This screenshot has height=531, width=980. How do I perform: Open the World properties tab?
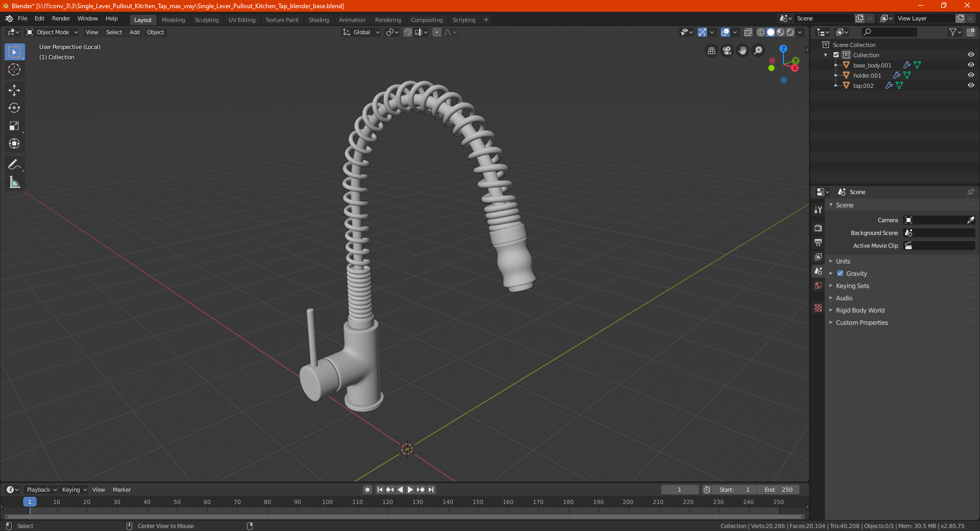click(x=818, y=285)
